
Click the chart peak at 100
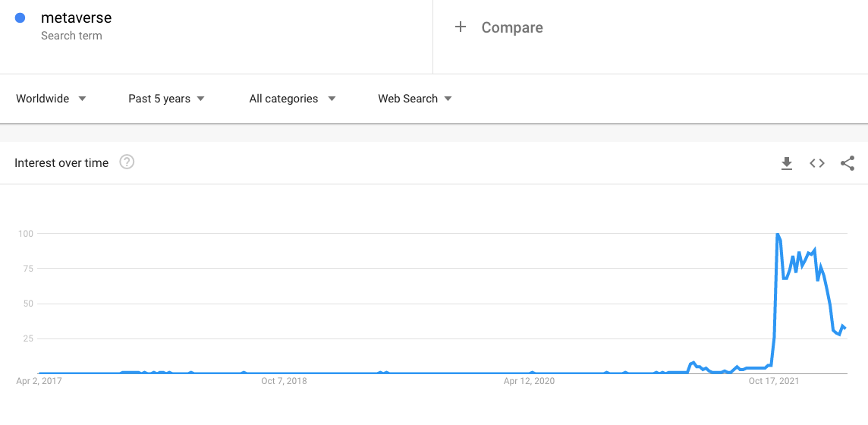pos(778,235)
